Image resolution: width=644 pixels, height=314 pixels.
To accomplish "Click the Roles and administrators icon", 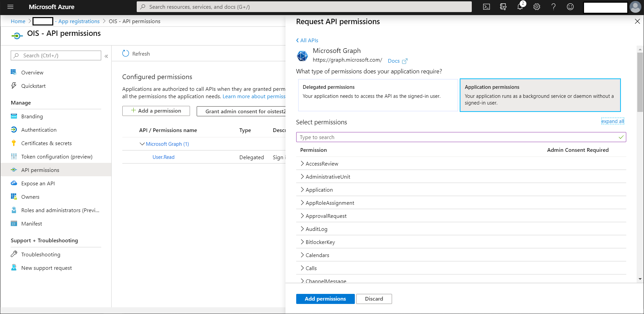I will (x=14, y=210).
